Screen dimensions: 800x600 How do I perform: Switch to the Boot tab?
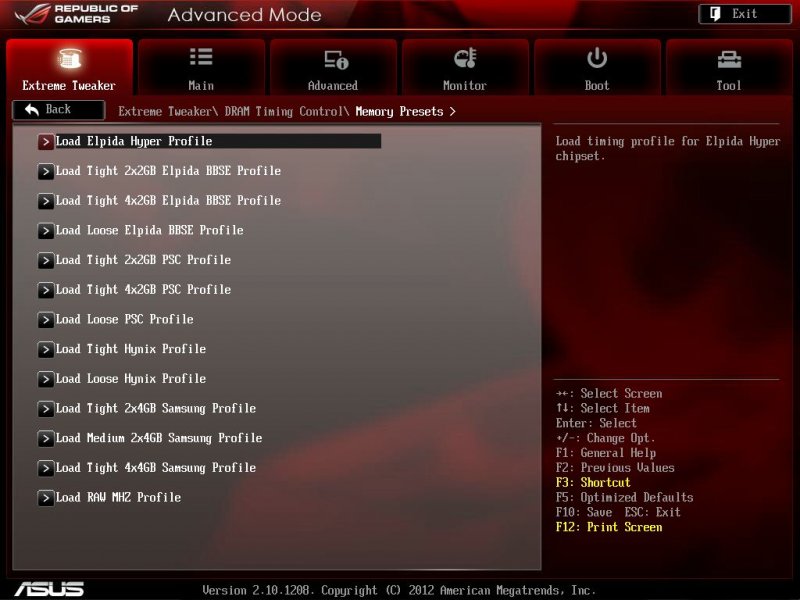597,68
